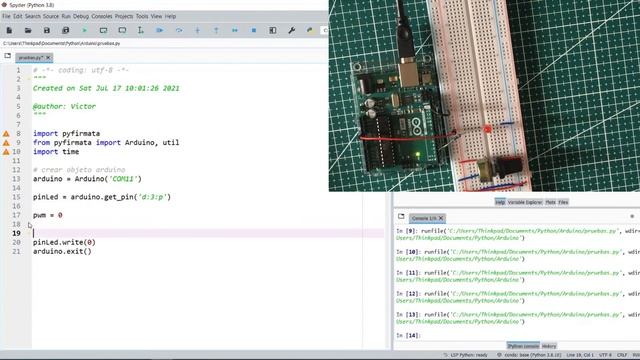The height and width of the screenshot is (360, 640).
Task: Save the file with the floppy icon
Action: tap(47, 30)
